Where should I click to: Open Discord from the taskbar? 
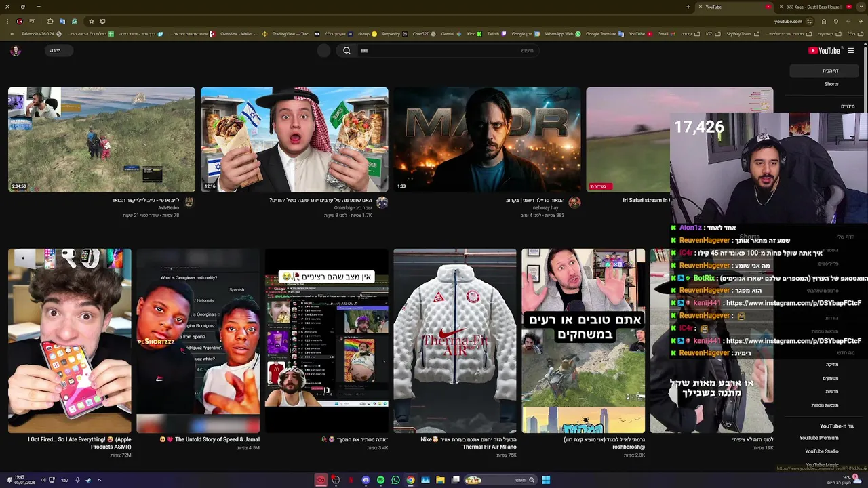(366, 480)
